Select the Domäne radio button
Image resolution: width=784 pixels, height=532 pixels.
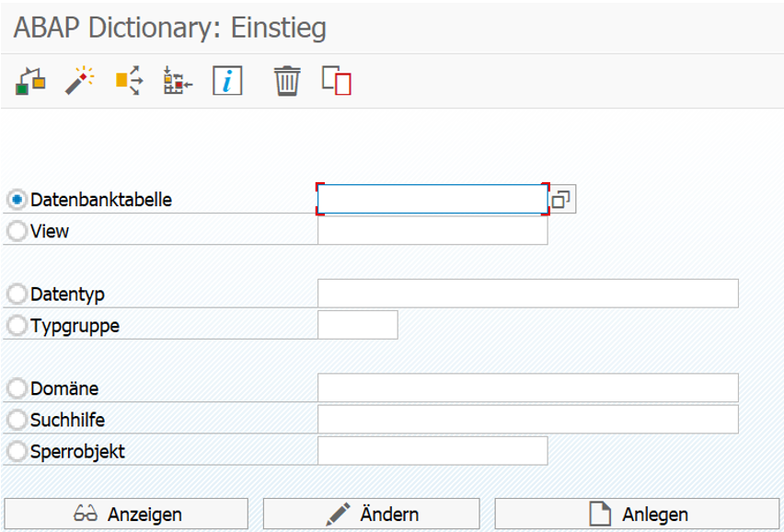coord(17,388)
